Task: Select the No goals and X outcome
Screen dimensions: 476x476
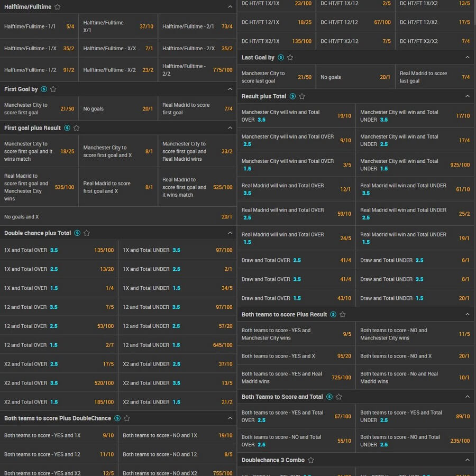Action: coord(118,217)
